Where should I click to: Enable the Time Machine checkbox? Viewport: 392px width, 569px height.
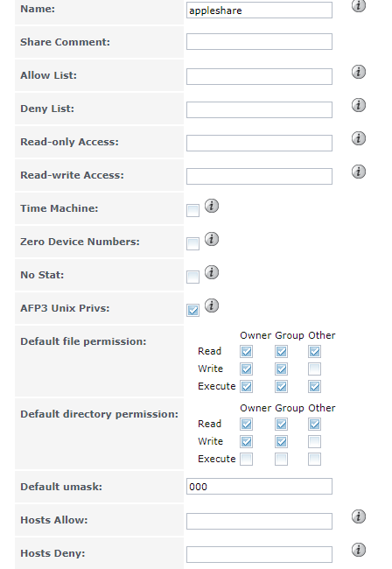click(192, 210)
